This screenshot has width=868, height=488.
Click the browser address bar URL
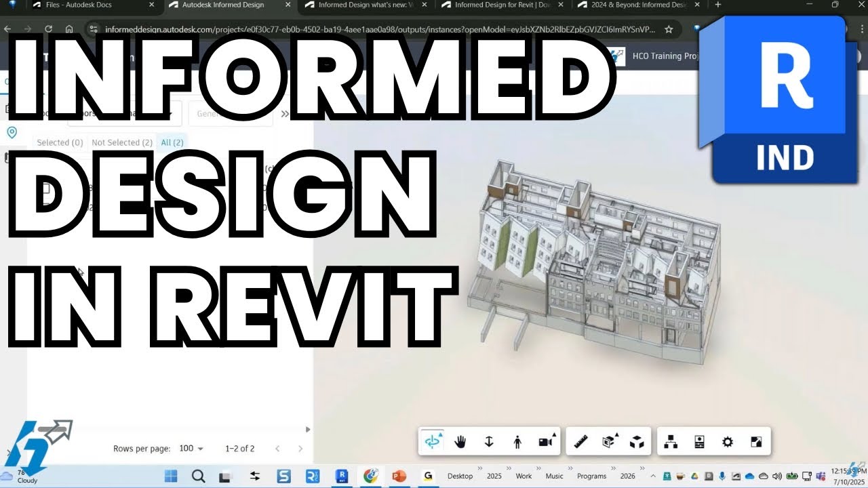[380, 29]
